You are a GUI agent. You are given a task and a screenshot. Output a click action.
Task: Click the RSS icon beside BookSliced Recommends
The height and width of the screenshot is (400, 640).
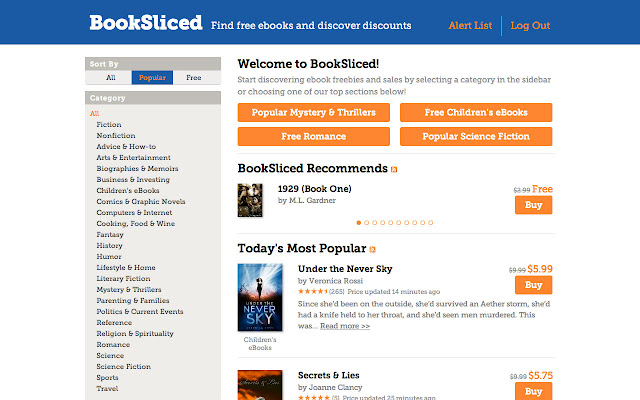[x=394, y=170]
